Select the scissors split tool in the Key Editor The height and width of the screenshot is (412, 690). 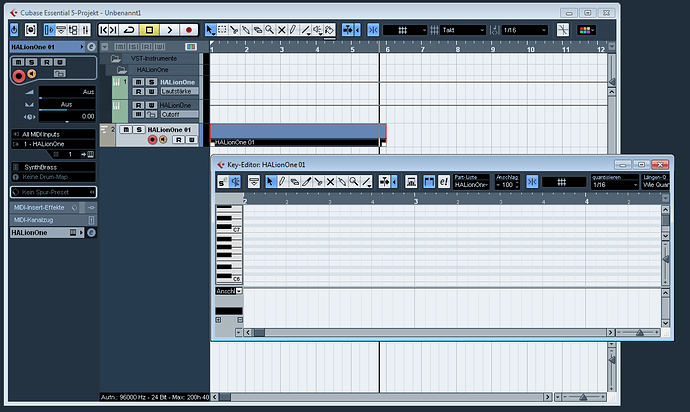point(318,181)
